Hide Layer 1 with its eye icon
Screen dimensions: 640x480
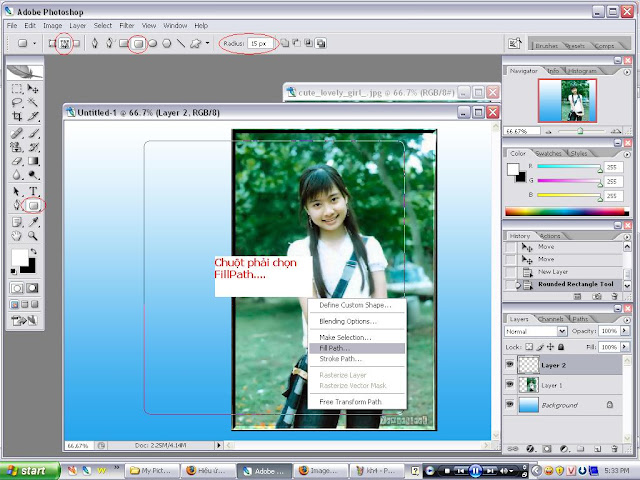pos(510,384)
